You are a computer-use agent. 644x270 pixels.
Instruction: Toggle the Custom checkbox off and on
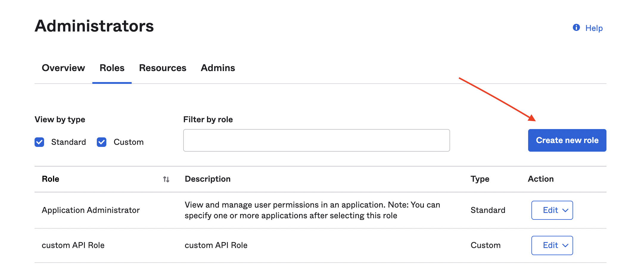[x=101, y=142]
